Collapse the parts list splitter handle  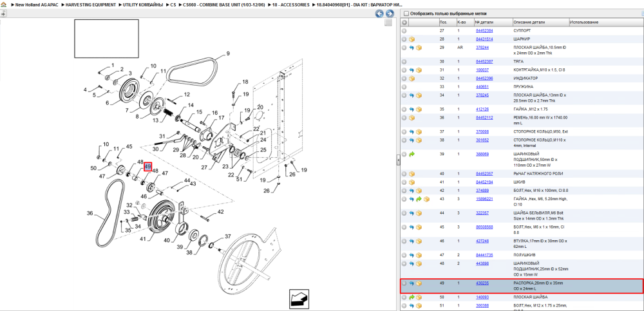tap(398, 160)
